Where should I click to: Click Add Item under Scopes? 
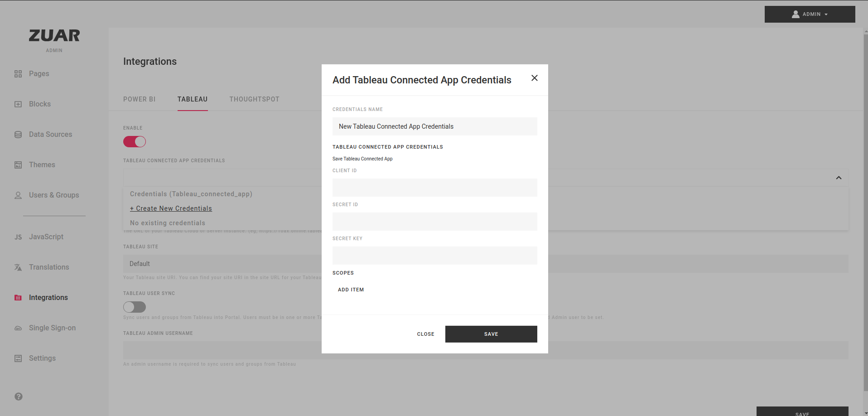point(351,290)
